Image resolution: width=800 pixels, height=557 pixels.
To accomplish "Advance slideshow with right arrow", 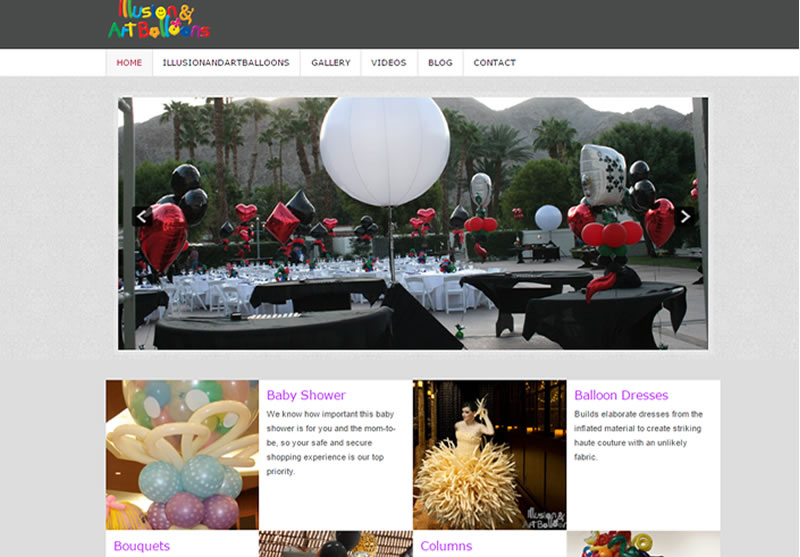I will [685, 216].
